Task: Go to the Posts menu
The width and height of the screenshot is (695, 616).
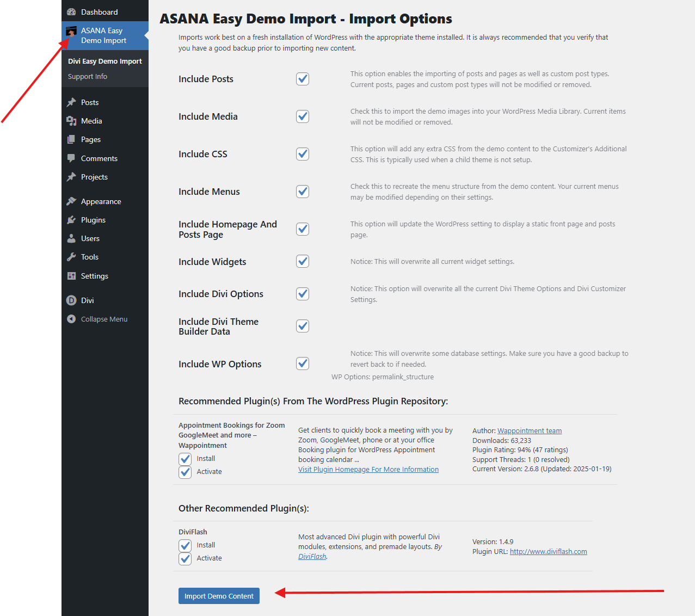Action: 105,102
